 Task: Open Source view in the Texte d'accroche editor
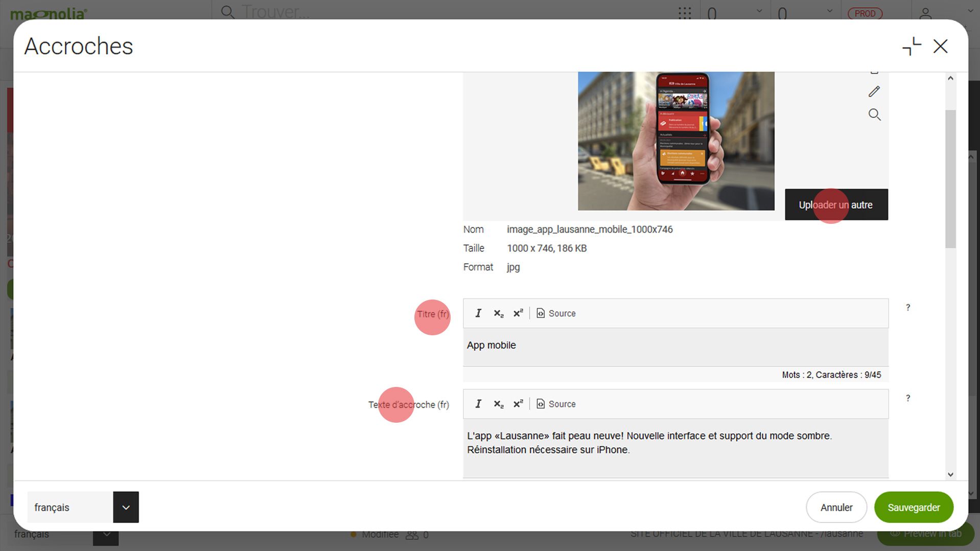[556, 404]
